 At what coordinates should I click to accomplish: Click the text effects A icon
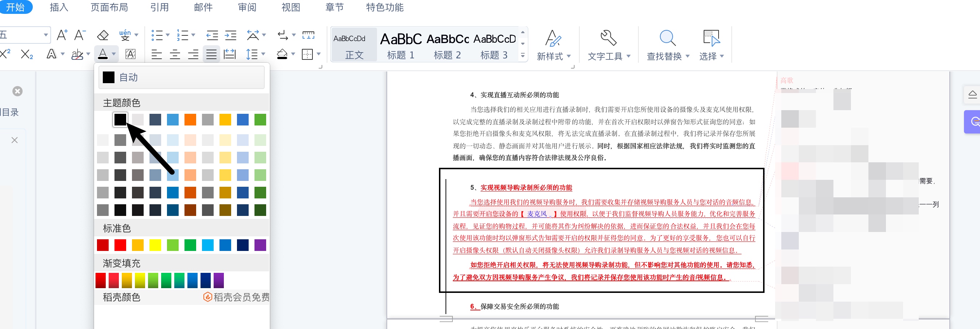pos(51,54)
